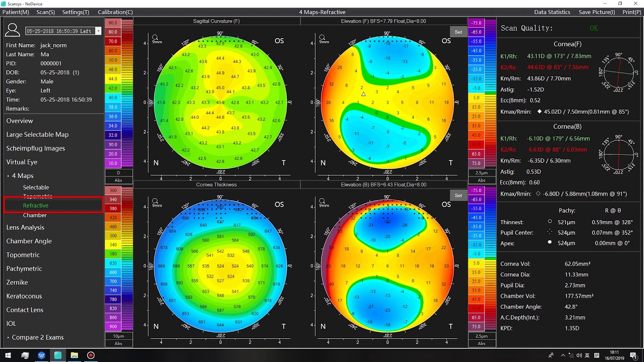Collapse the 4 Maps tree arrow

(x=8, y=176)
